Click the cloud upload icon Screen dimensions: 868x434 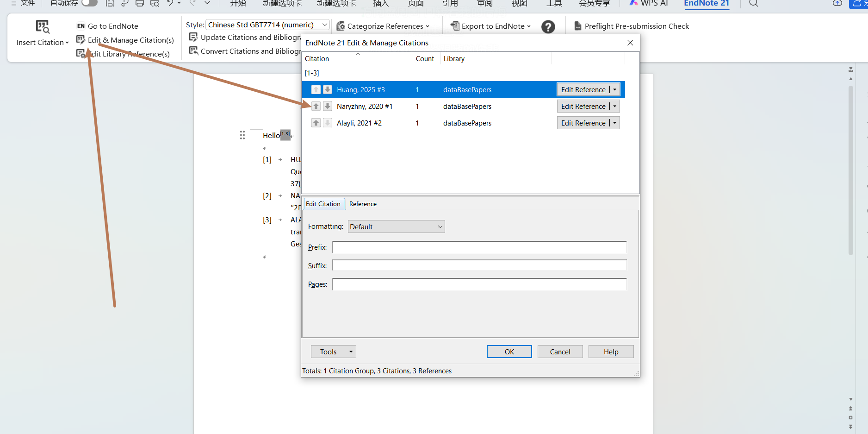tap(837, 3)
